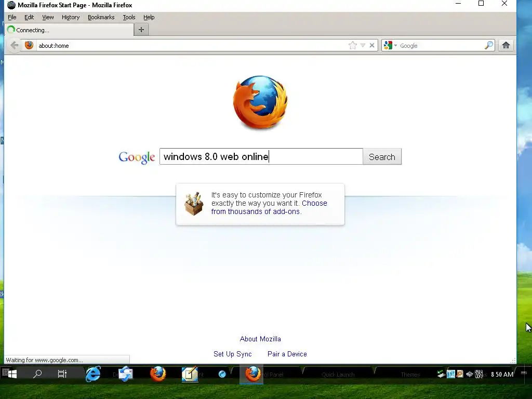Open the Set Up Sync link
The width and height of the screenshot is (532, 399).
232,354
